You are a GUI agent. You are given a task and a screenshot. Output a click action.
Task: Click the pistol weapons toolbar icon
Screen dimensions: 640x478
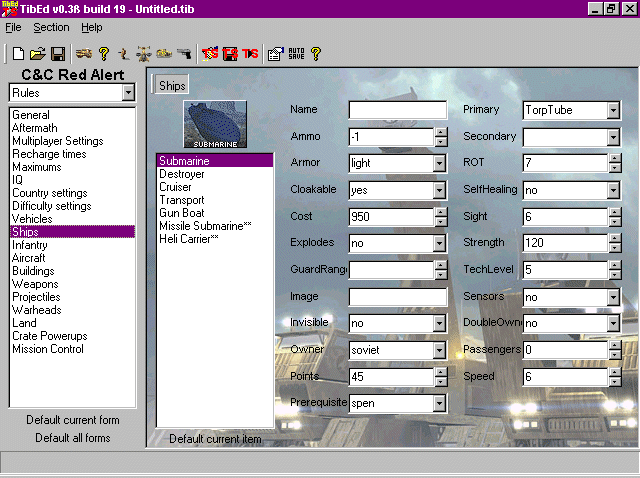184,54
